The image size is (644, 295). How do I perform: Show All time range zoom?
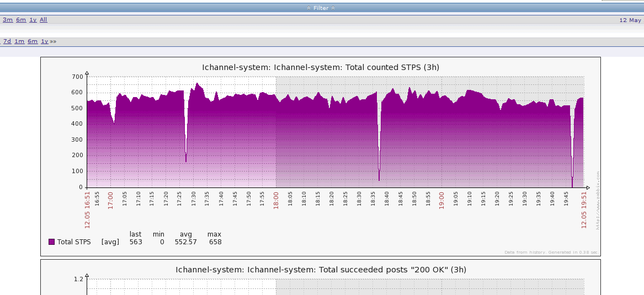(44, 20)
